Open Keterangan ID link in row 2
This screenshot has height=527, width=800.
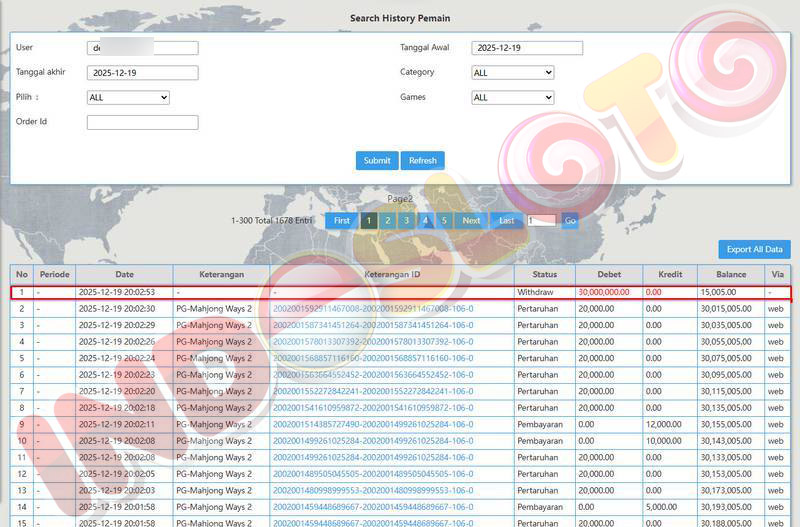click(373, 309)
